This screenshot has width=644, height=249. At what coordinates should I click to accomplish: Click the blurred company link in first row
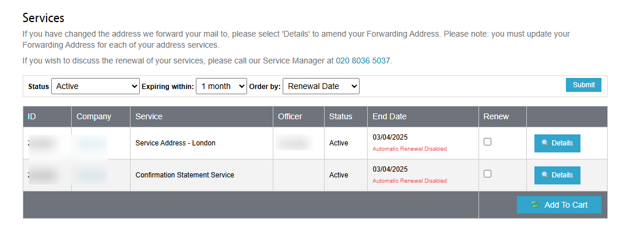click(x=91, y=143)
